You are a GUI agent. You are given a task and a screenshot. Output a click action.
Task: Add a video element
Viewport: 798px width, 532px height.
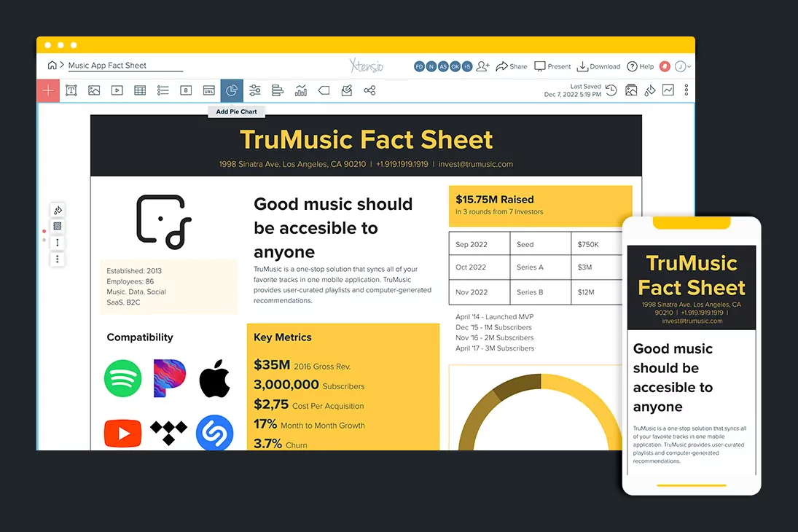117,90
